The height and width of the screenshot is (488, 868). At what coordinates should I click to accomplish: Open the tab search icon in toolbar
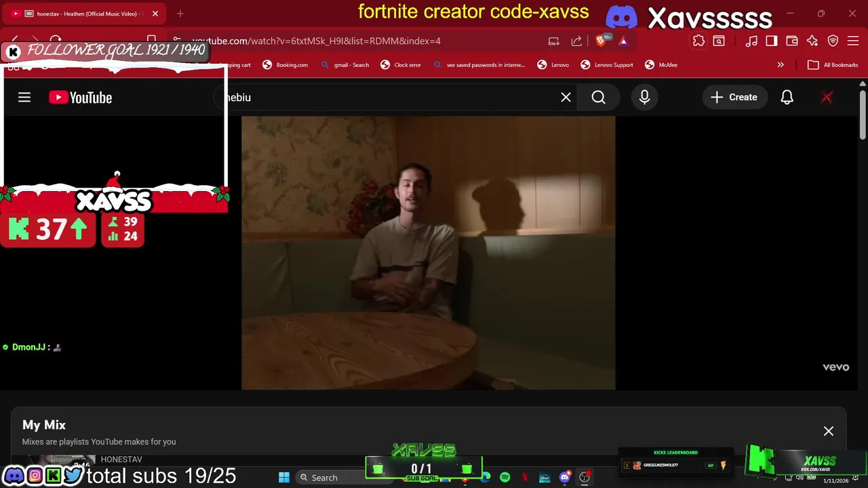point(719,41)
